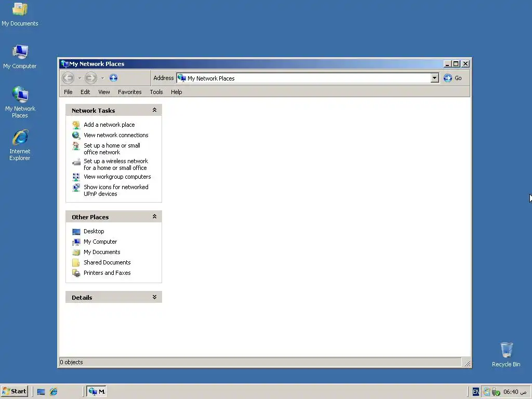Select the Recycle Bin desktop icon

pyautogui.click(x=506, y=354)
